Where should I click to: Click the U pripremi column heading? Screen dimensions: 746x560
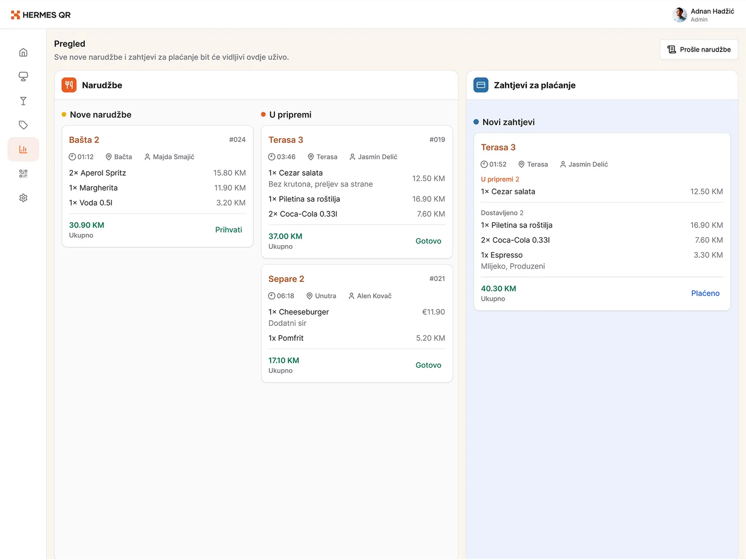[290, 115]
